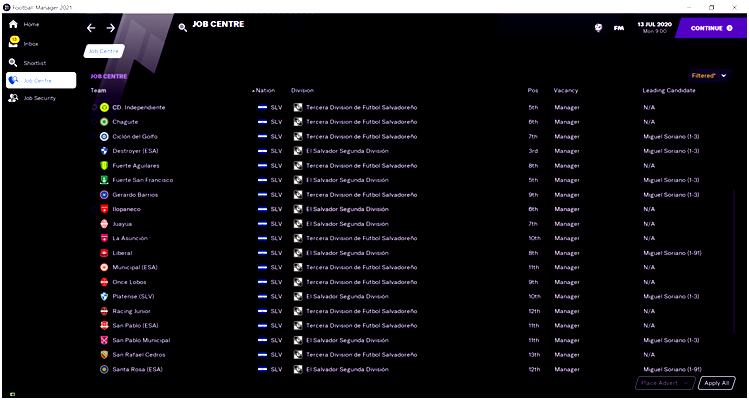Image resolution: width=749 pixels, height=400 pixels.
Task: Click the search magnifier icon
Action: coord(182,28)
